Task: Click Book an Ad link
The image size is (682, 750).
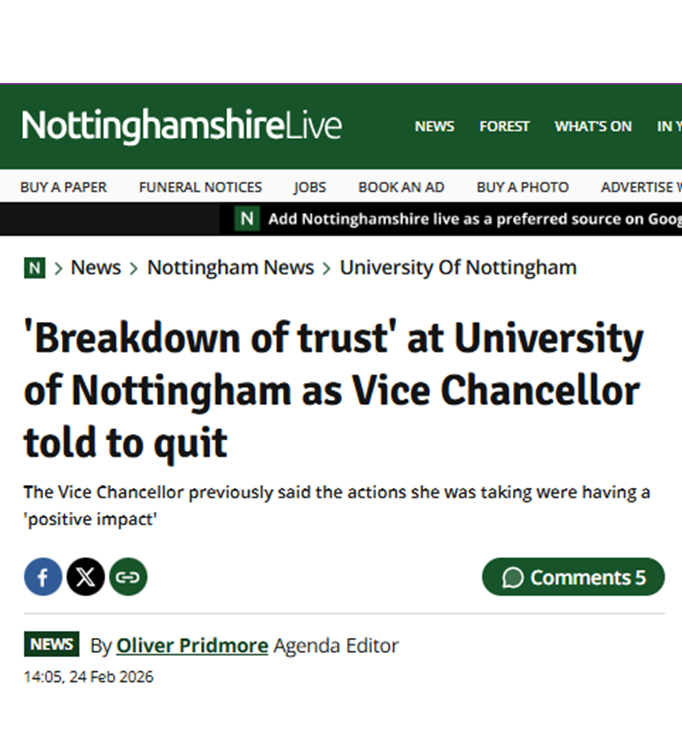Action: 401,187
